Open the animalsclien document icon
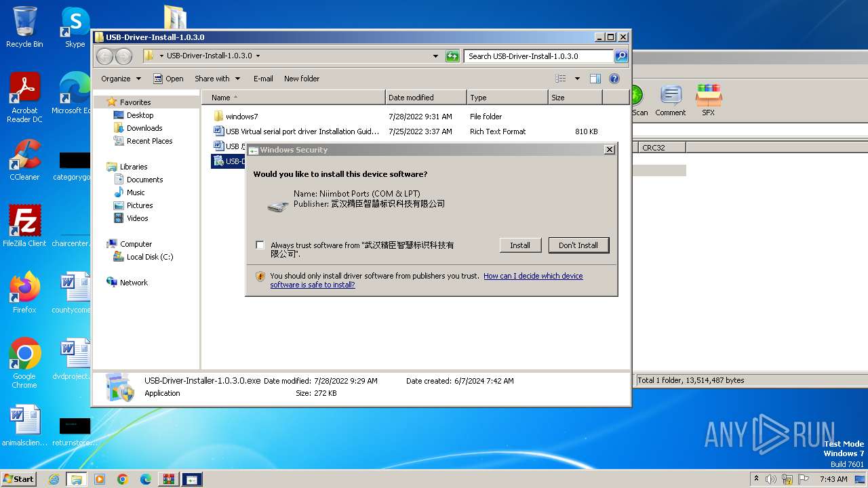 pyautogui.click(x=24, y=426)
